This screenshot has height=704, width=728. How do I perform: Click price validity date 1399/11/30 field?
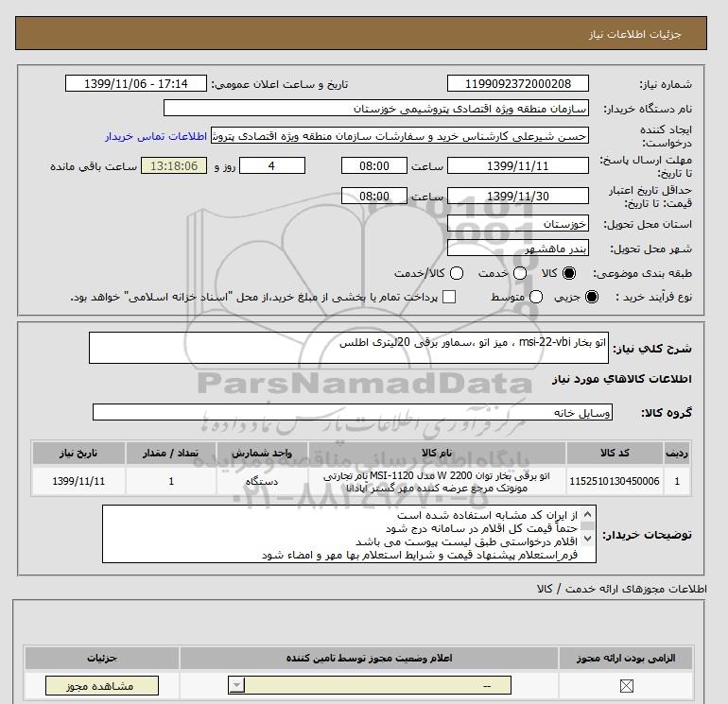click(x=518, y=196)
